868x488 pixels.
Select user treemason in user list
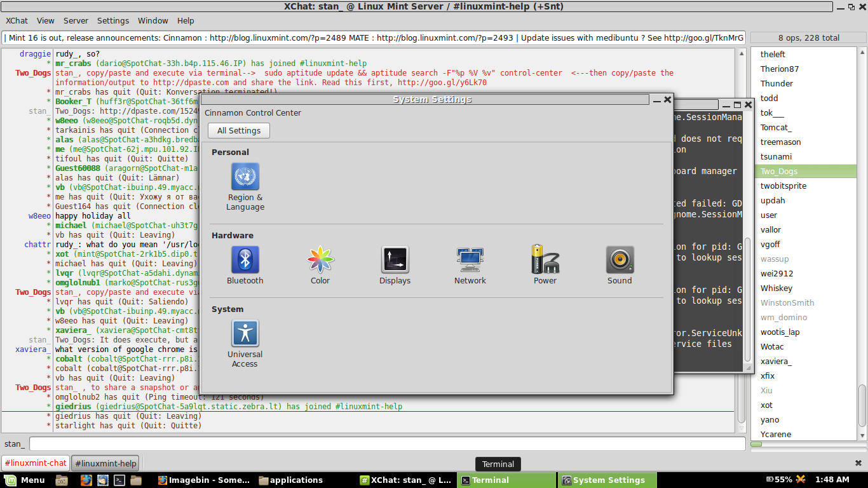pyautogui.click(x=780, y=142)
